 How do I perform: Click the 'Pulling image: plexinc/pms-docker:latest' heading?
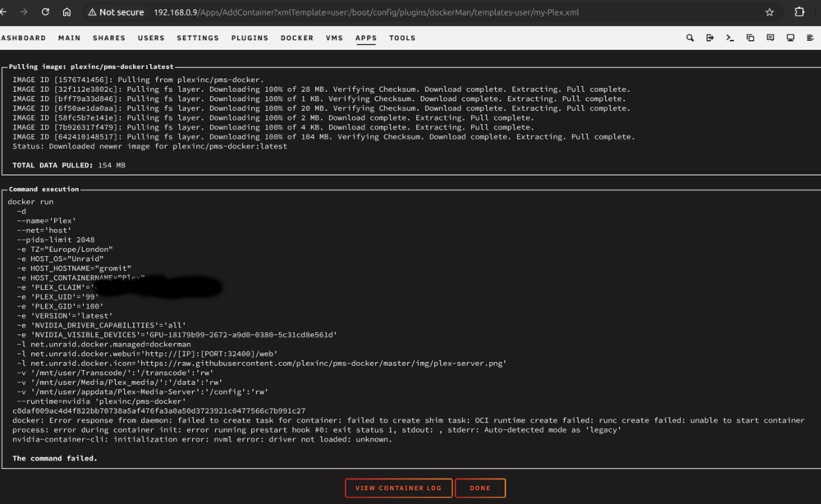point(90,67)
